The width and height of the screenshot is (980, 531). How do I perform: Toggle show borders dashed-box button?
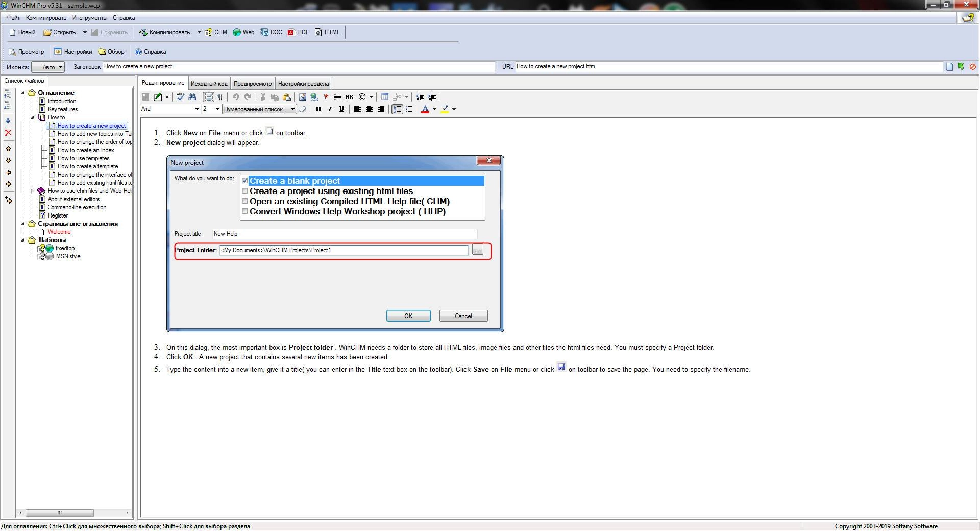point(208,96)
